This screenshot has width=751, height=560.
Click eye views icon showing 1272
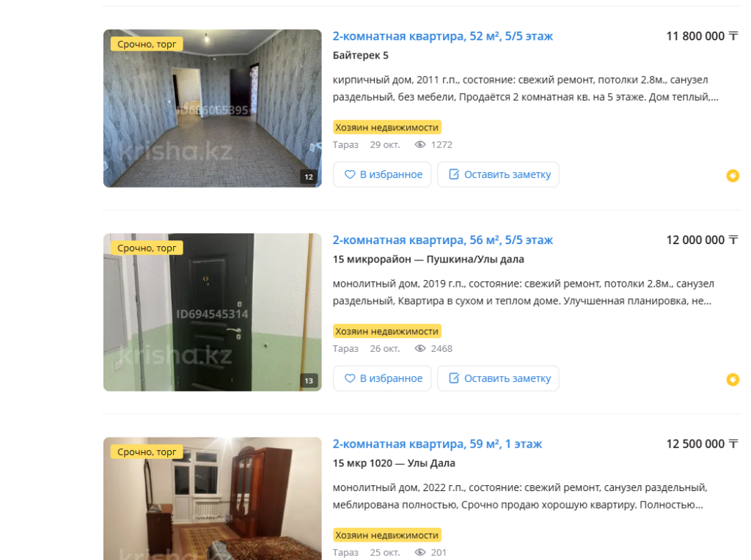click(x=420, y=144)
